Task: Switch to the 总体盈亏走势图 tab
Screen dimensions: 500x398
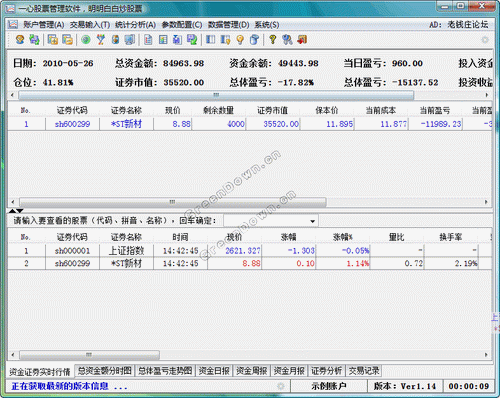Action: 165,371
